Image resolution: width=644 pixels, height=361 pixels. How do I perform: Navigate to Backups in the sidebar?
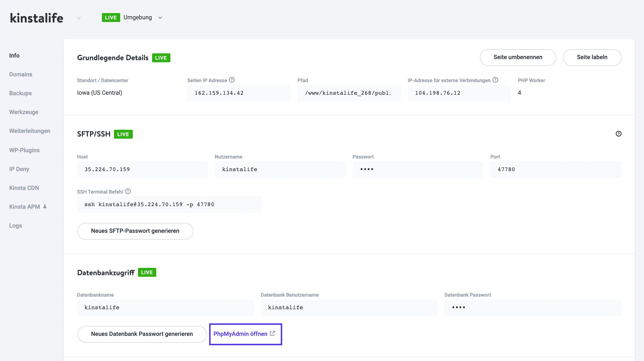pyautogui.click(x=20, y=93)
